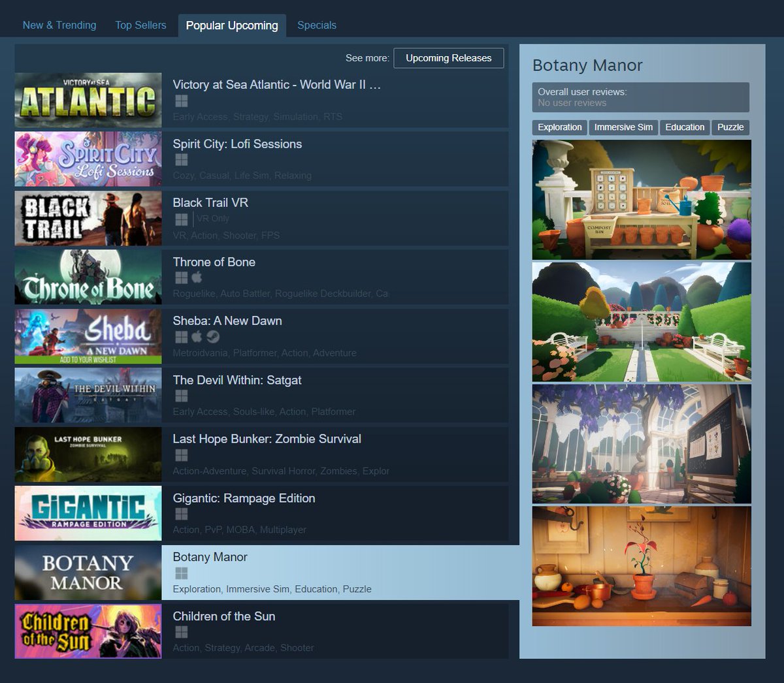The image size is (784, 683).
Task: Click the Roguelike, Auto Battler tags under Throne of Bone
Action: [280, 294]
